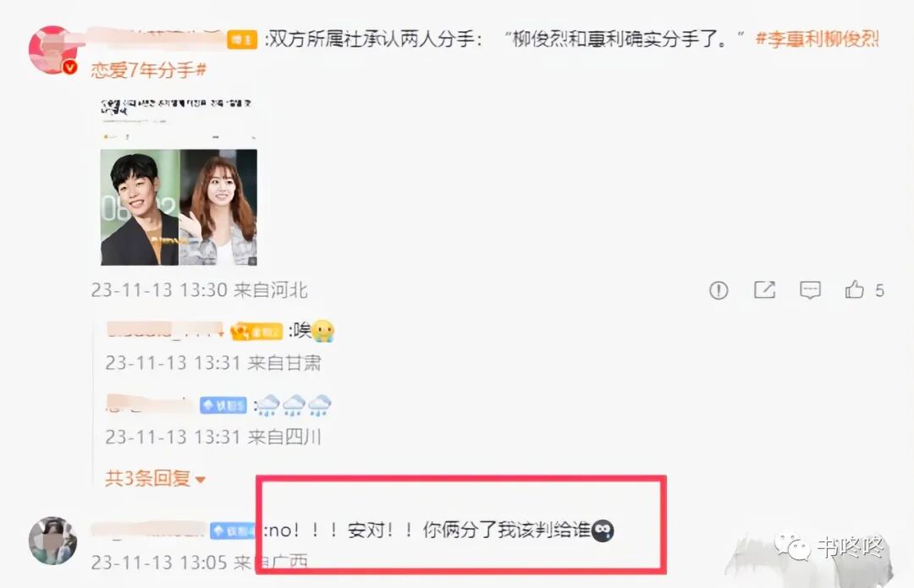Click the yellow 博主 author badge

242,40
